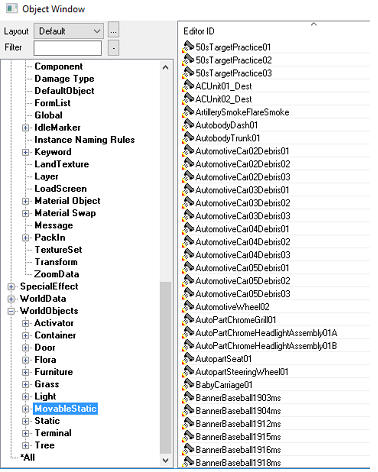This screenshot has width=378, height=472.
Task: Click the icon beside AutomotiveCar04Debris03
Action: click(188, 255)
